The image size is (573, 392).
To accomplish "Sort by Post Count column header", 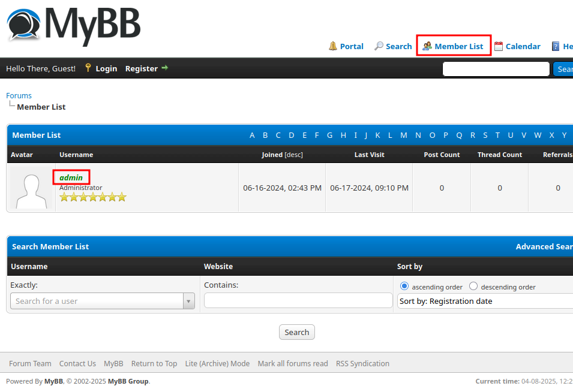I will (x=442, y=155).
